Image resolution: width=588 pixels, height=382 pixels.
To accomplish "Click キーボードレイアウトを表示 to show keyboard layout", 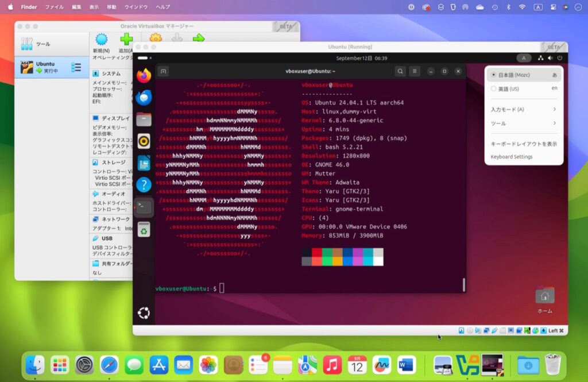I will click(x=524, y=145).
